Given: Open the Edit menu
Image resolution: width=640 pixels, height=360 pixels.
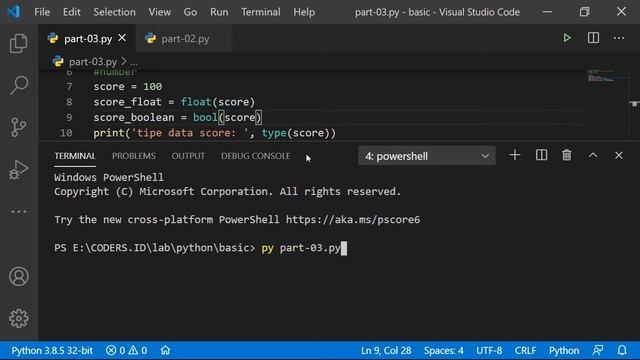Looking at the screenshot, I should [71, 12].
